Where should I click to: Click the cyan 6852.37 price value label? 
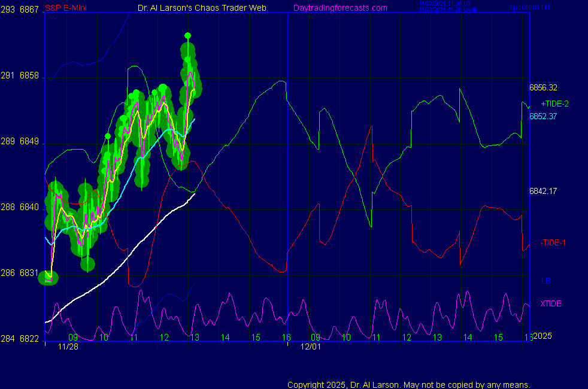(x=543, y=116)
